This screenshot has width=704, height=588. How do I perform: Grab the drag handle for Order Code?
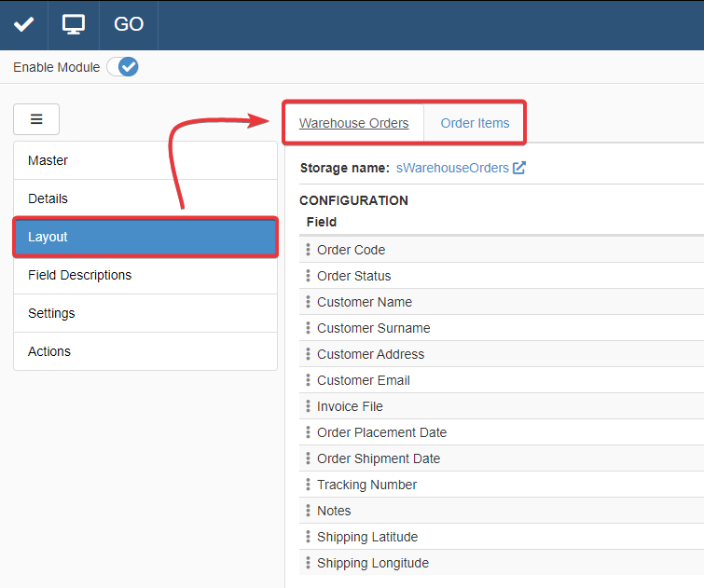[308, 250]
